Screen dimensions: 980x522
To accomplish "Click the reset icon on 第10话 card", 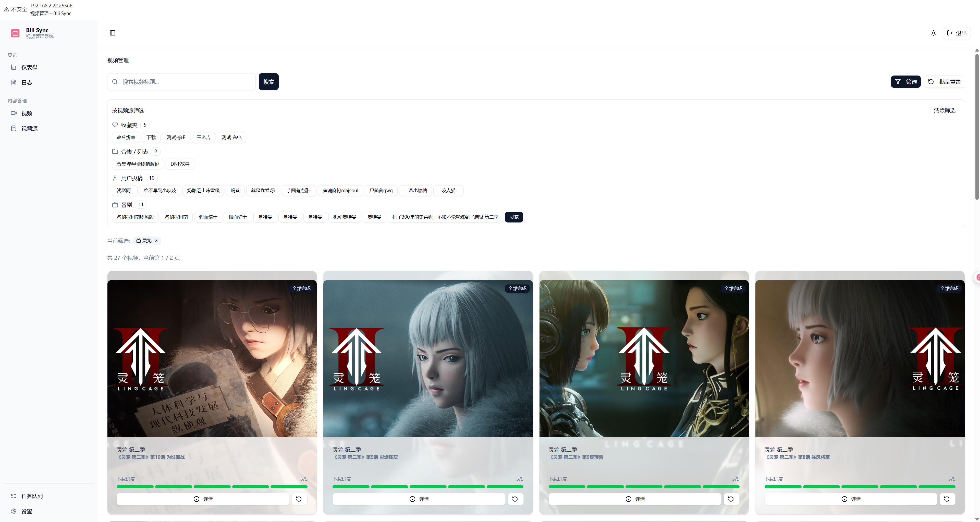I will point(299,499).
